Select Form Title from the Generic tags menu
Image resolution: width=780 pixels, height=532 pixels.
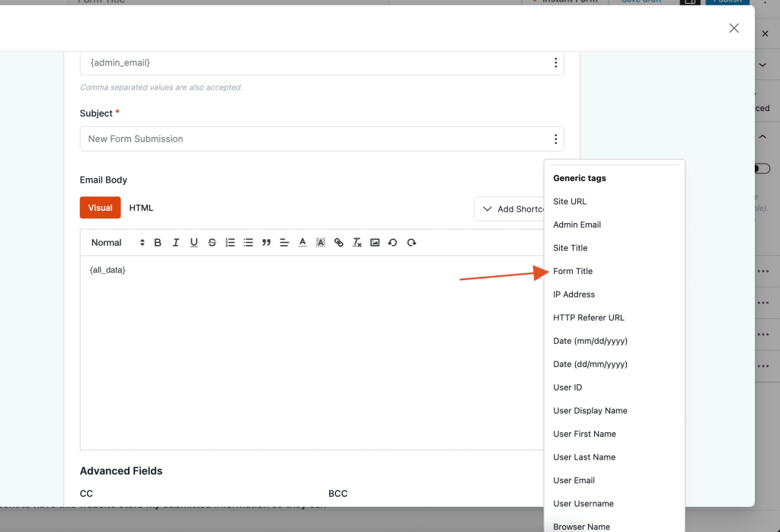point(572,271)
